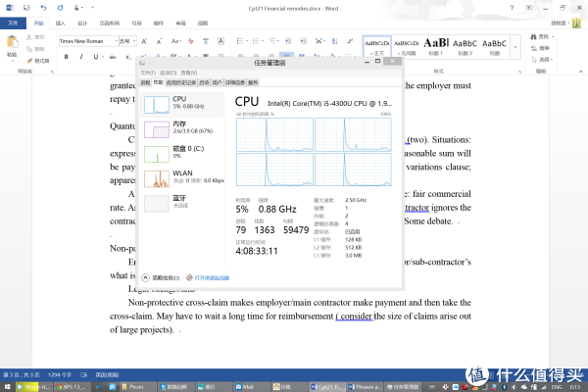
Task: Open the Change Case Aa dropdown
Action: click(x=175, y=41)
